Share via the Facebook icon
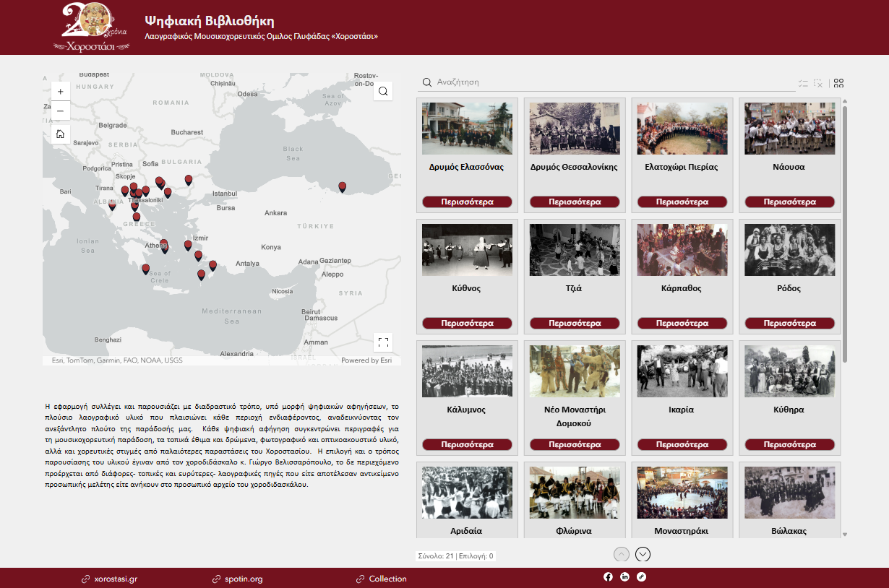 (x=608, y=576)
